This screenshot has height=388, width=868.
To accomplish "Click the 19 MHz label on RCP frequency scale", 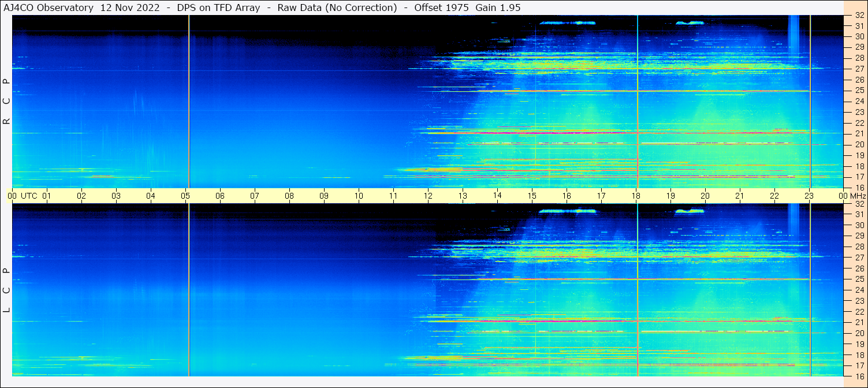I will [x=859, y=155].
